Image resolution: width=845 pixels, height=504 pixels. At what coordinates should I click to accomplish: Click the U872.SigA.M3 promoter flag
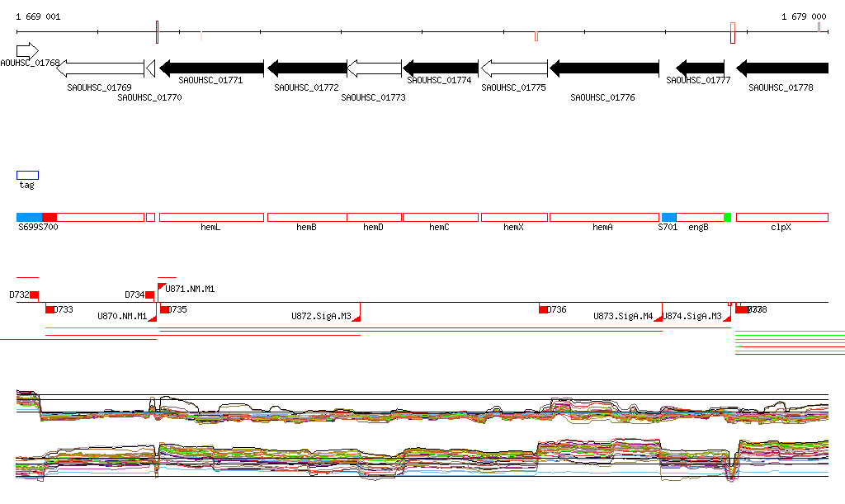pyautogui.click(x=356, y=318)
